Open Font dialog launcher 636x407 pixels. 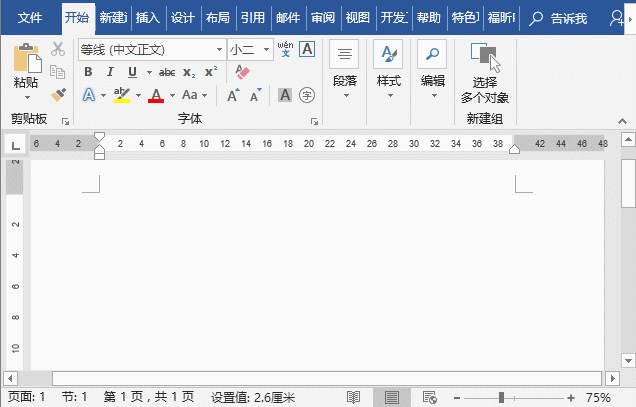[x=314, y=121]
